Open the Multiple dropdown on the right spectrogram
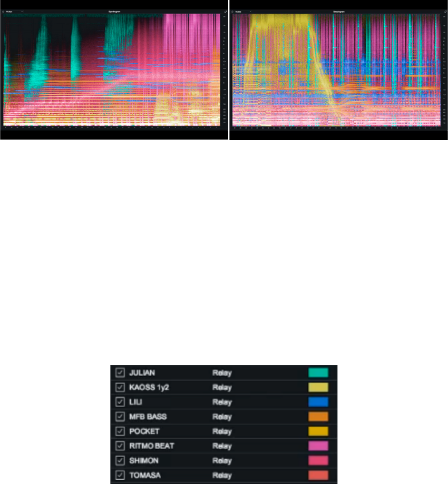 tap(243, 11)
